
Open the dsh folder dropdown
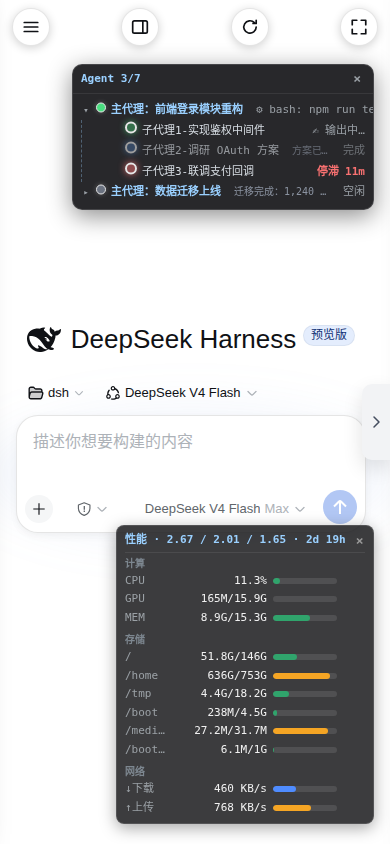[56, 393]
